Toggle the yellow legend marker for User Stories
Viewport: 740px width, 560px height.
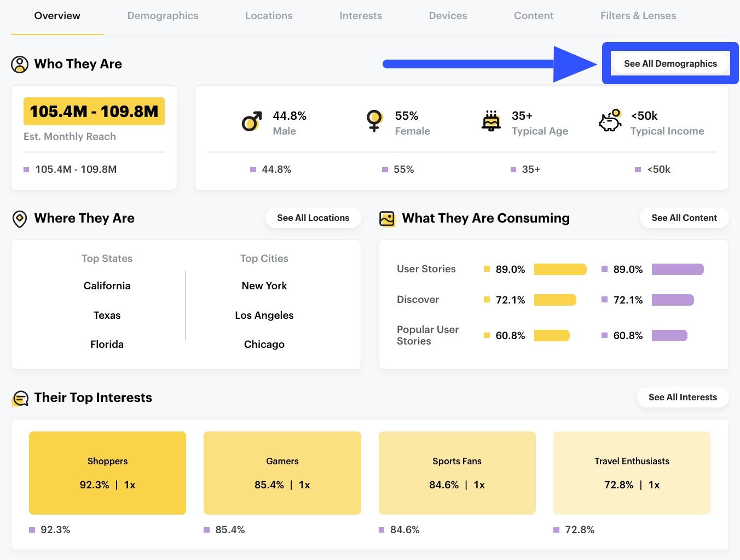(487, 269)
